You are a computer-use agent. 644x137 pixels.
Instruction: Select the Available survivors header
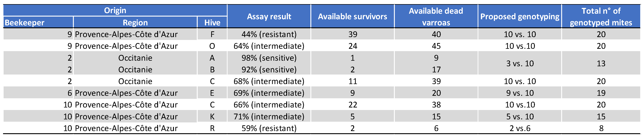352,17
